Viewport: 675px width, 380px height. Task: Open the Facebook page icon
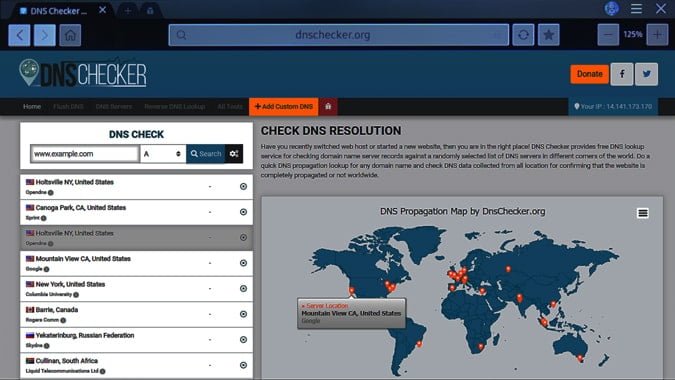(622, 74)
